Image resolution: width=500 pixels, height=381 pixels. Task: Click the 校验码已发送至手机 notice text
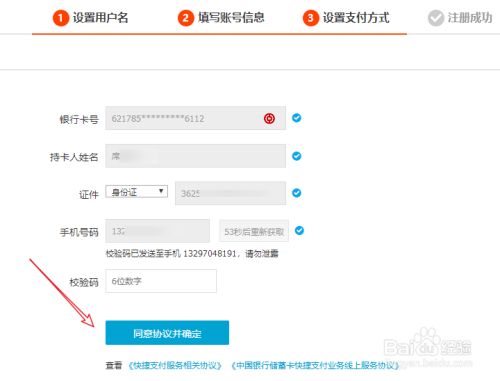[x=192, y=254]
